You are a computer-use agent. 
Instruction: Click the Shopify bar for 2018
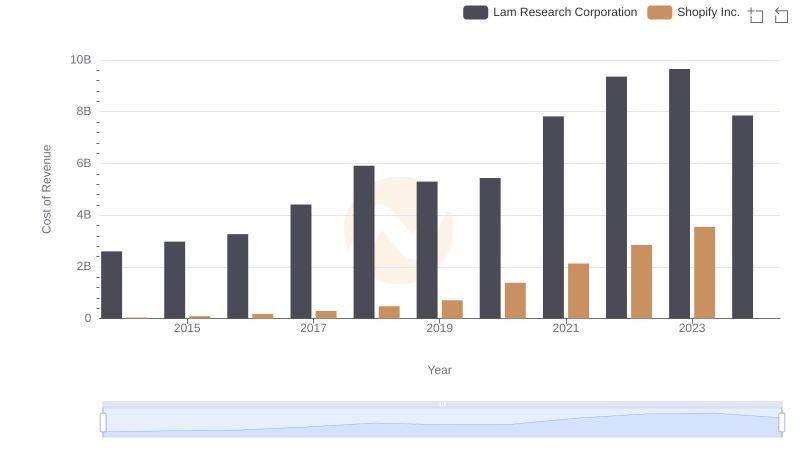coord(389,313)
